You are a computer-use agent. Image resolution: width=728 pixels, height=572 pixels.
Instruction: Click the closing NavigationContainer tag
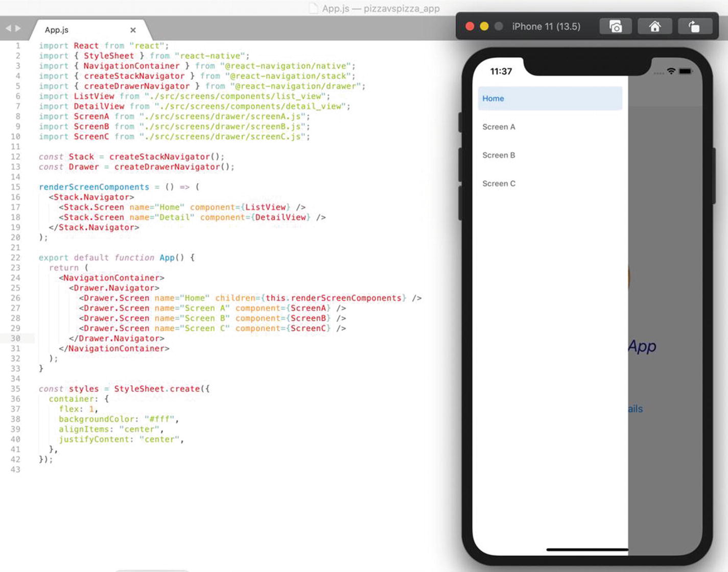coord(114,348)
